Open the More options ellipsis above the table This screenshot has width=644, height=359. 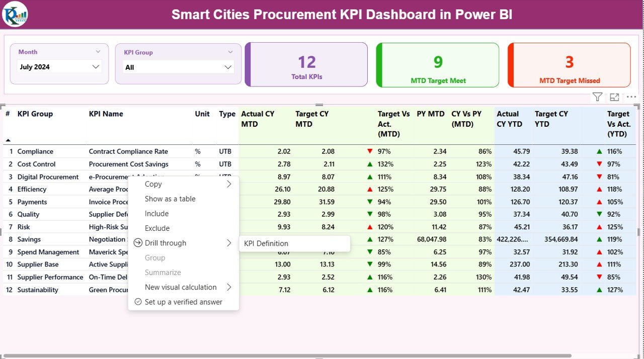tap(631, 97)
